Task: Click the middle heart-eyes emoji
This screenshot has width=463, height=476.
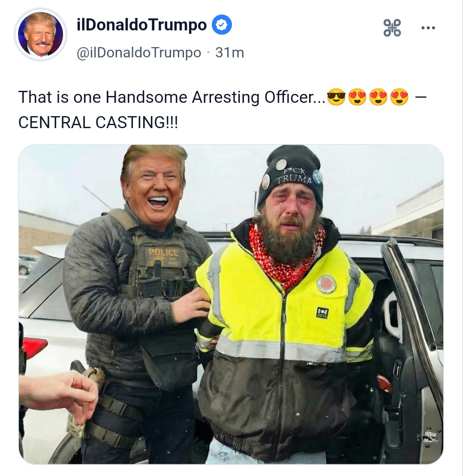Action: pyautogui.click(x=378, y=97)
